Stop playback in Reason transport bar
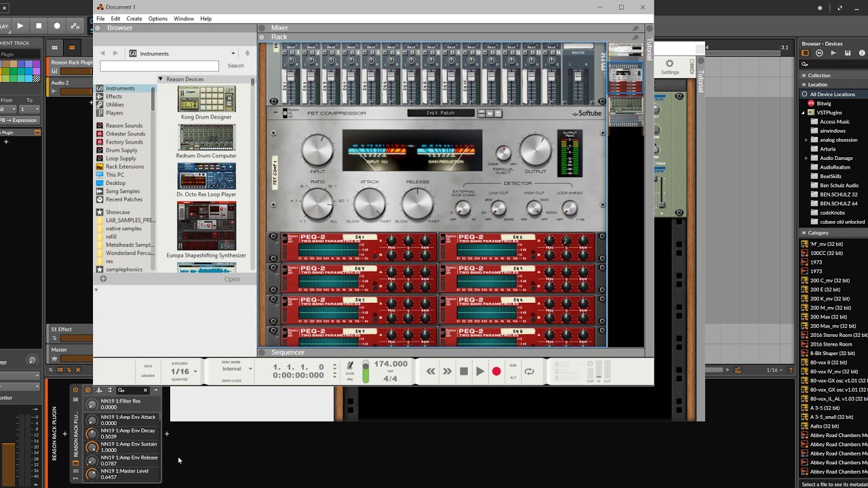This screenshot has height=488, width=868. tap(464, 371)
